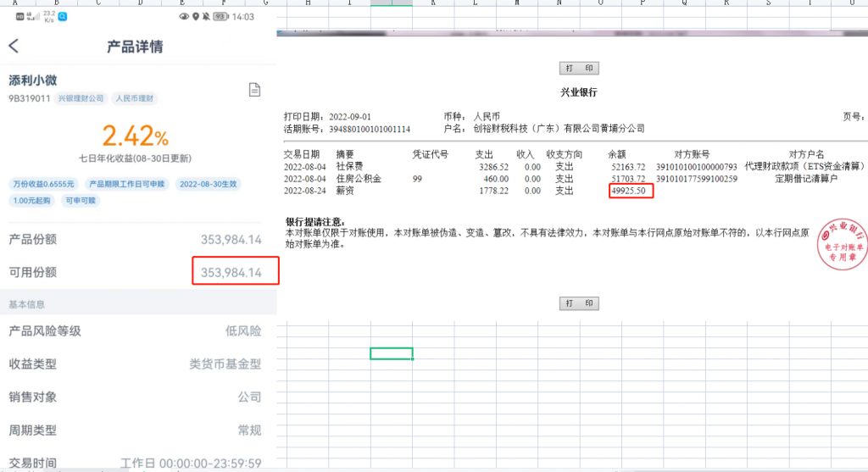
Task: Click the red 电子对账单专用章 stamp
Action: (x=843, y=244)
